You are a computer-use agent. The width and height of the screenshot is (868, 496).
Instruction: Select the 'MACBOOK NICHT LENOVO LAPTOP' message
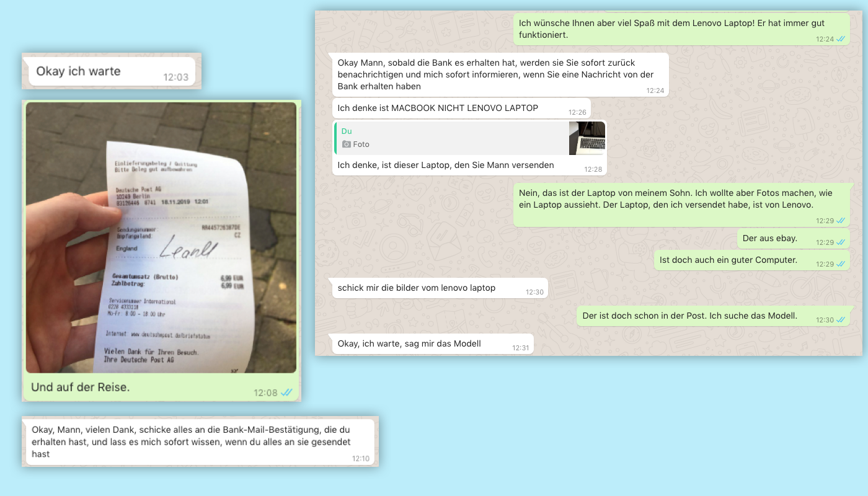click(461, 108)
